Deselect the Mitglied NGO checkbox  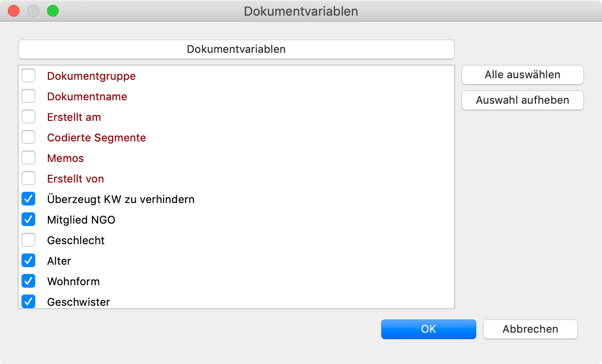point(28,220)
